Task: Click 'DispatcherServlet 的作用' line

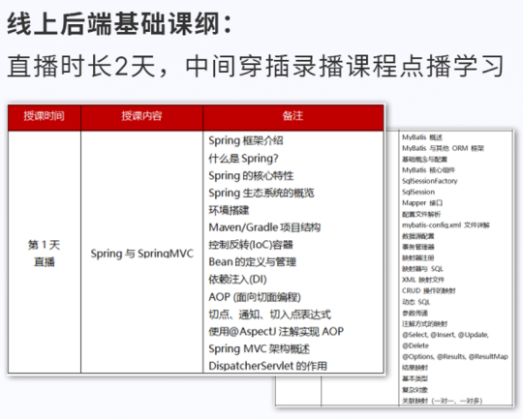Action: coord(267,366)
